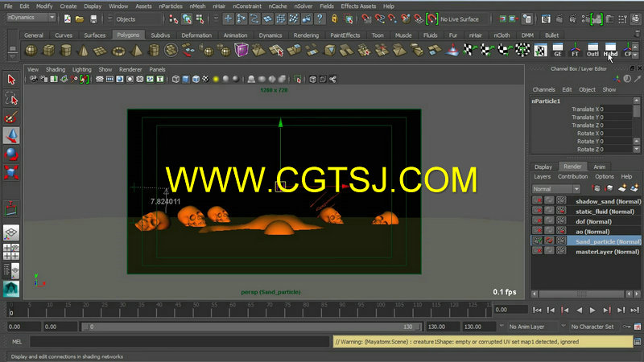The height and width of the screenshot is (362, 644).
Task: Click the play forward button
Action: click(592, 311)
